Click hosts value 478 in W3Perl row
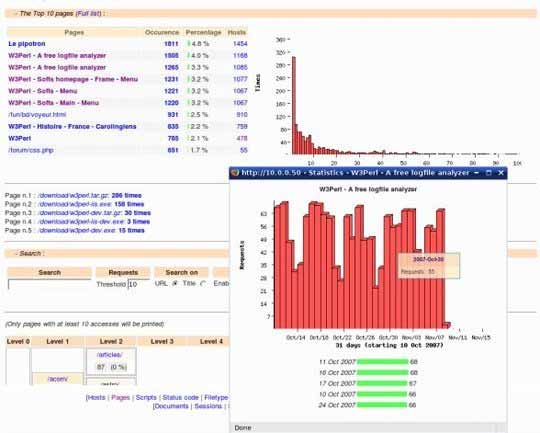Screen dimensions: 540x433 (242, 138)
